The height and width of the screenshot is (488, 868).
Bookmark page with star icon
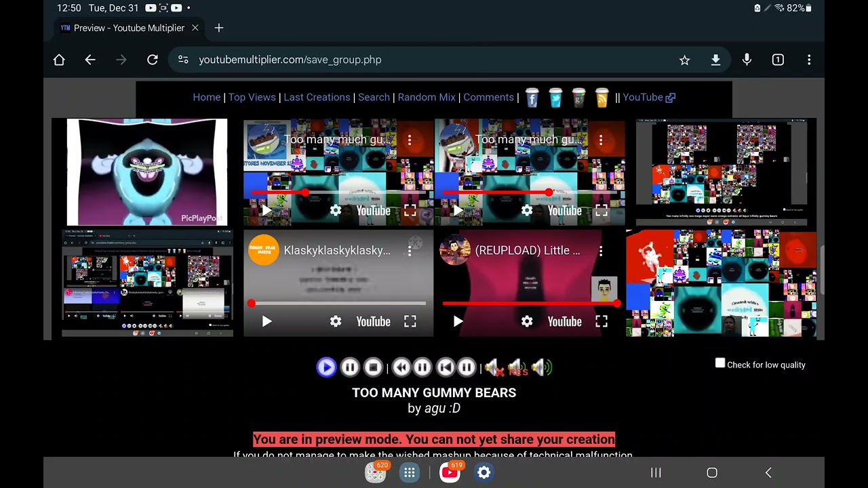click(x=684, y=60)
